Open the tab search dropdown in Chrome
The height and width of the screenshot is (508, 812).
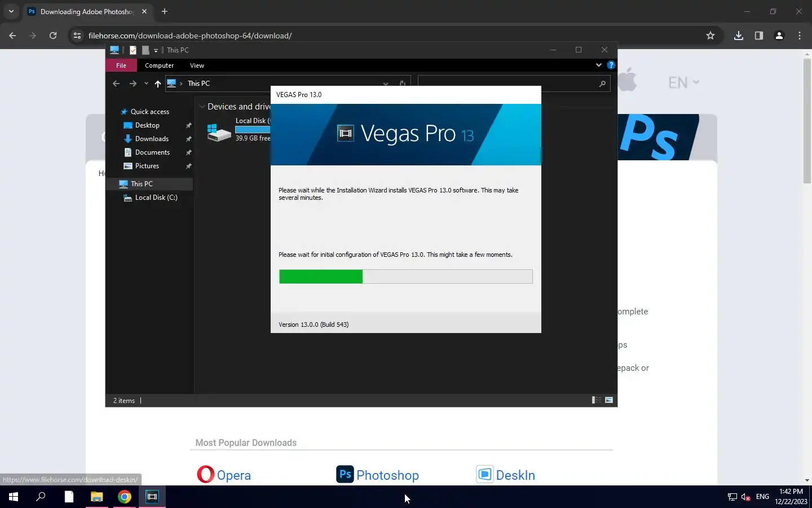point(11,11)
